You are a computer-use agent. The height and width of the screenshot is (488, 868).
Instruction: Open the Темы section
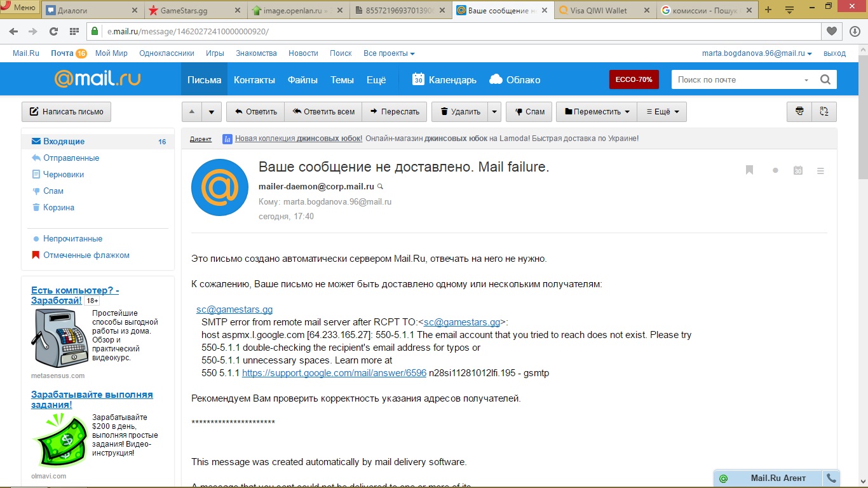(342, 79)
